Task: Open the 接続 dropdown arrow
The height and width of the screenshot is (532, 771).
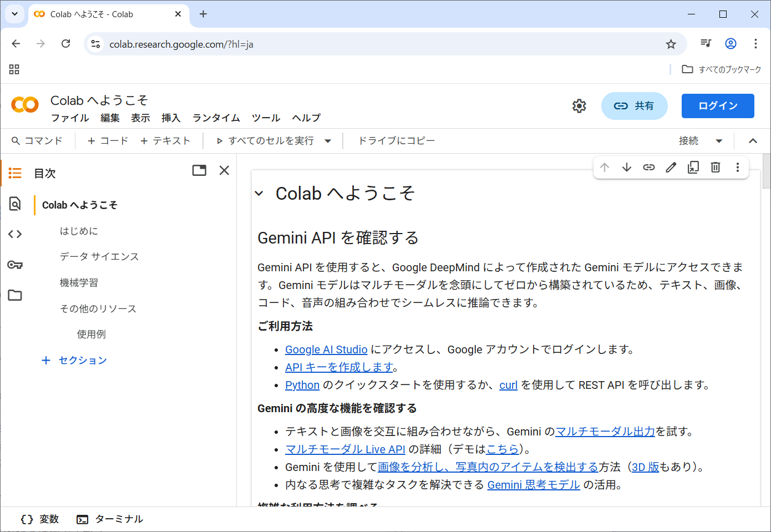Action: coord(719,141)
